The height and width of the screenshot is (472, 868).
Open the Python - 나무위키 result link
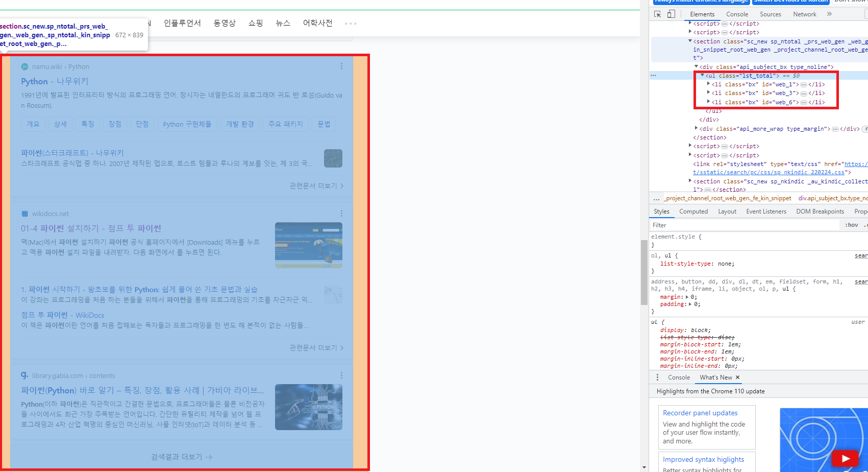point(55,81)
